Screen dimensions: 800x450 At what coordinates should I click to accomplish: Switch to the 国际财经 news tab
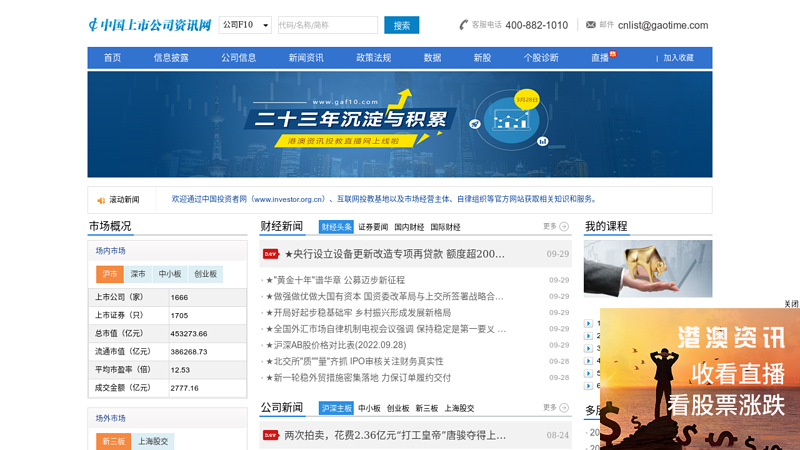[445, 227]
